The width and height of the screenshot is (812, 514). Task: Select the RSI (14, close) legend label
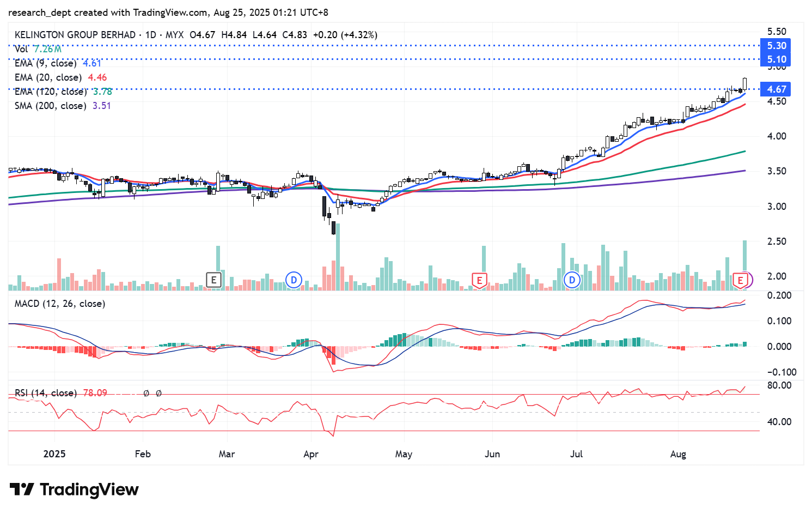pyautogui.click(x=45, y=393)
